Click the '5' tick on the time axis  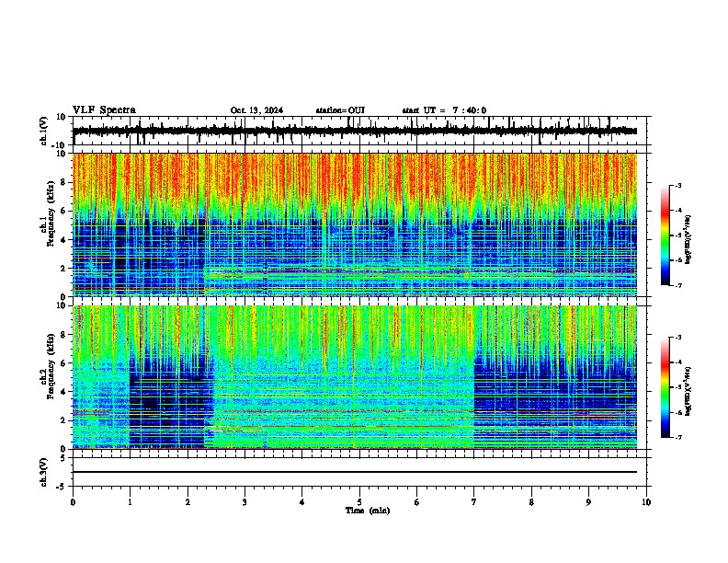(359, 502)
